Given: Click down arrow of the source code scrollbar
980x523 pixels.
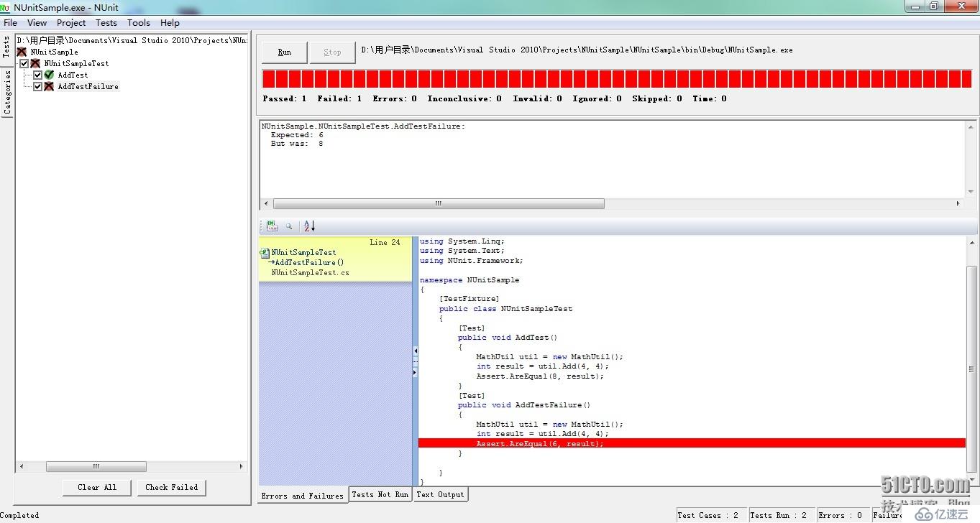Looking at the screenshot, I should point(972,481).
